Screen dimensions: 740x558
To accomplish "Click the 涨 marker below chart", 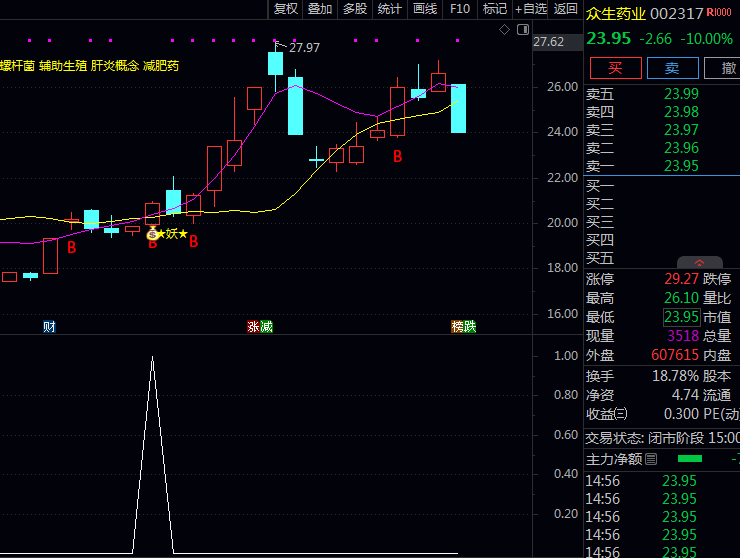I will [253, 326].
